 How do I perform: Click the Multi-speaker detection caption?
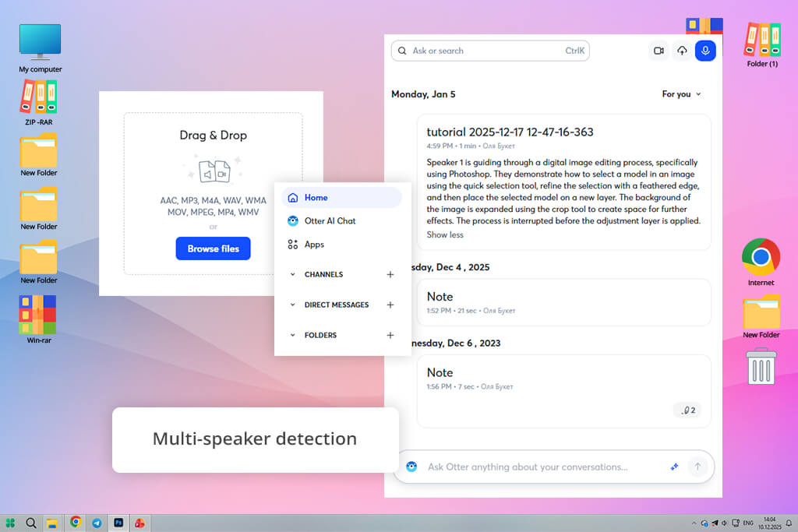click(255, 439)
